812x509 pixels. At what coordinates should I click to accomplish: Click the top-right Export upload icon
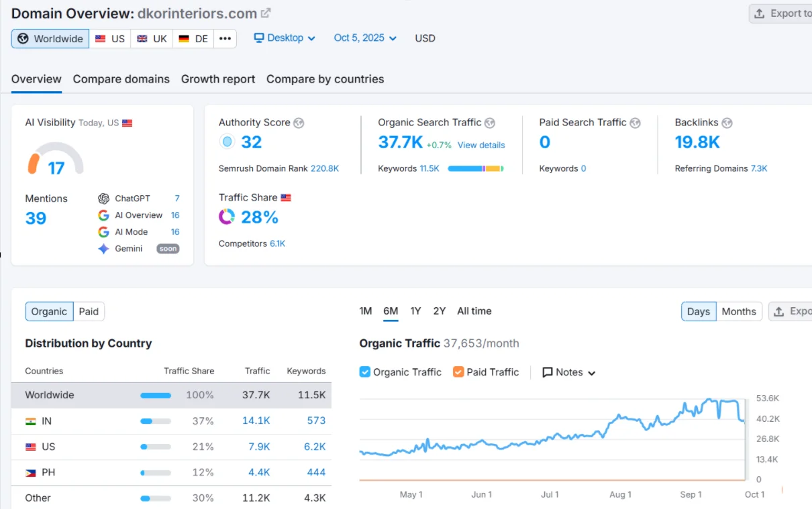point(760,13)
